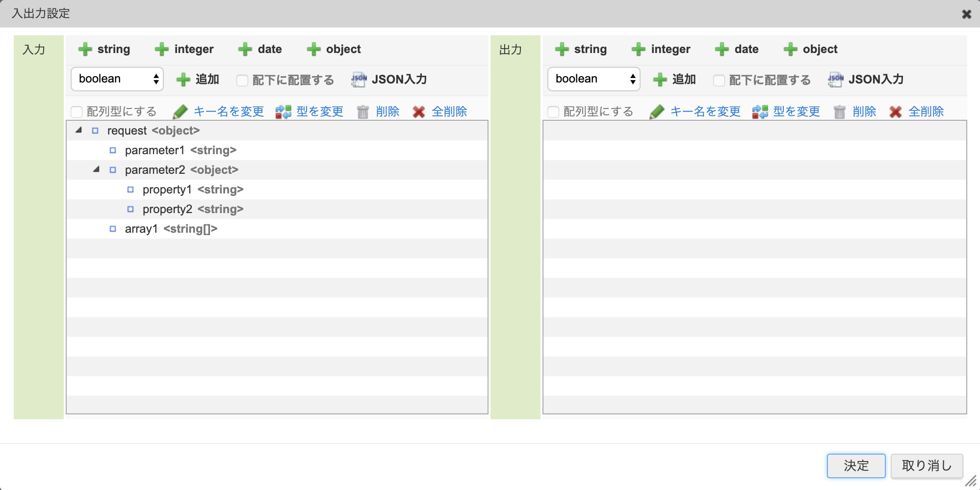Click change-type icon in input panel
The width and height of the screenshot is (980, 490).
pyautogui.click(x=284, y=112)
